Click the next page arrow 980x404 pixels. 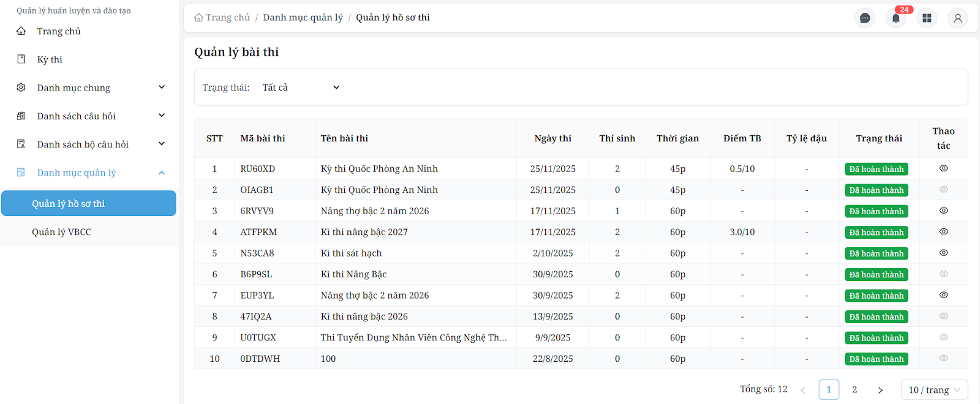(880, 390)
